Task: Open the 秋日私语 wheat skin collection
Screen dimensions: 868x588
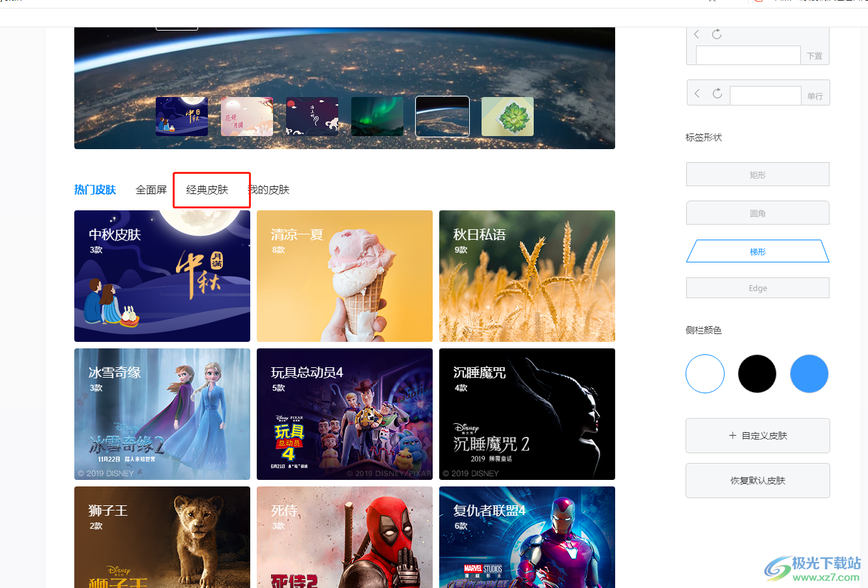Action: (x=527, y=276)
